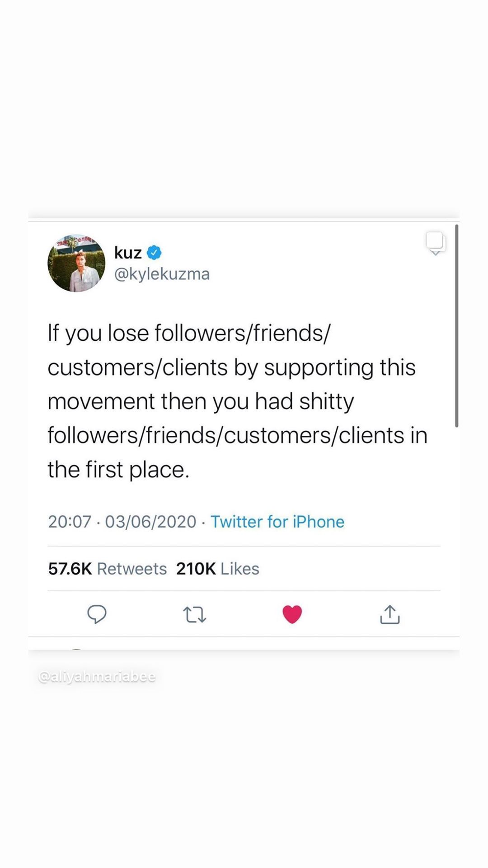Image resolution: width=488 pixels, height=868 pixels.
Task: Open the share tweet icon
Action: (x=390, y=614)
